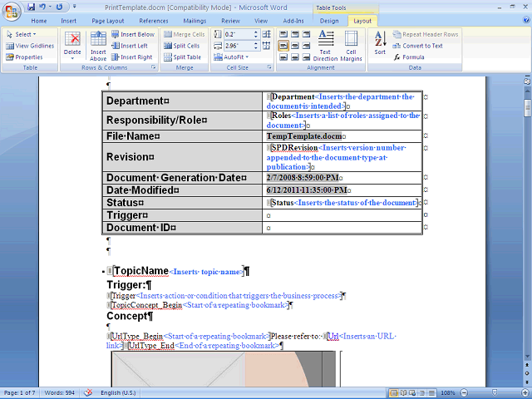The width and height of the screenshot is (532, 399).
Task: Open the AutoFit dropdown
Action: click(231, 57)
